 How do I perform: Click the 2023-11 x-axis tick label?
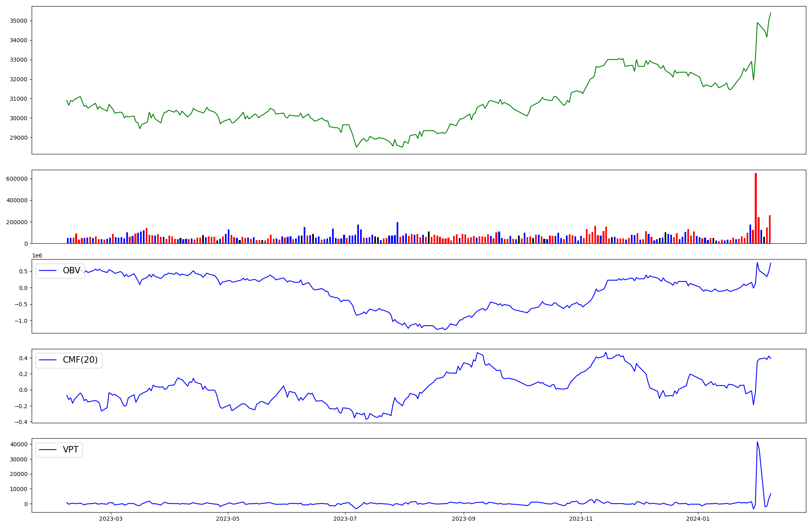click(x=581, y=519)
